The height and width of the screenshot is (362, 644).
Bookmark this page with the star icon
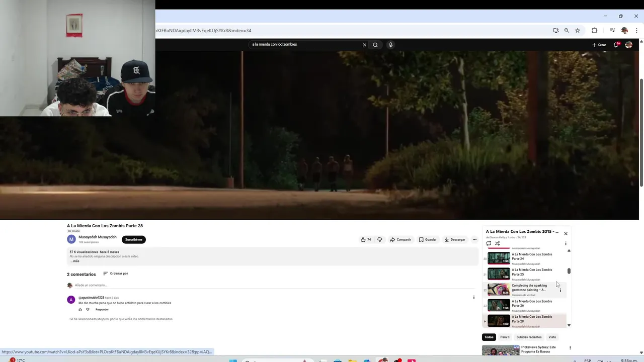578,30
